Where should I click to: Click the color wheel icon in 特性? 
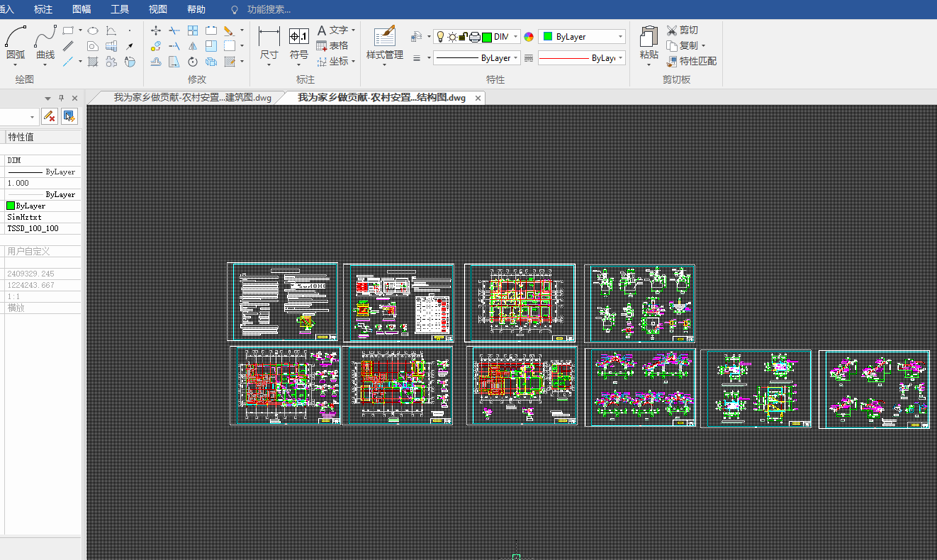pyautogui.click(x=529, y=37)
